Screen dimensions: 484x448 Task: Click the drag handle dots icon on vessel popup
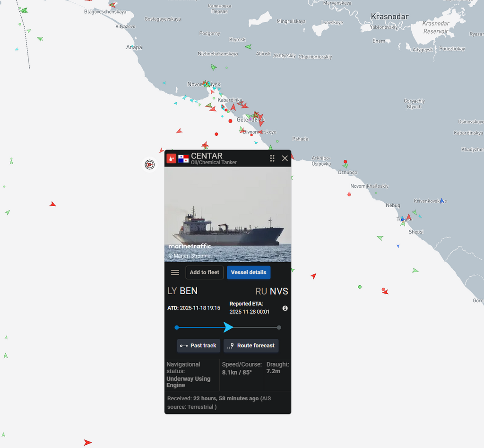click(x=272, y=158)
